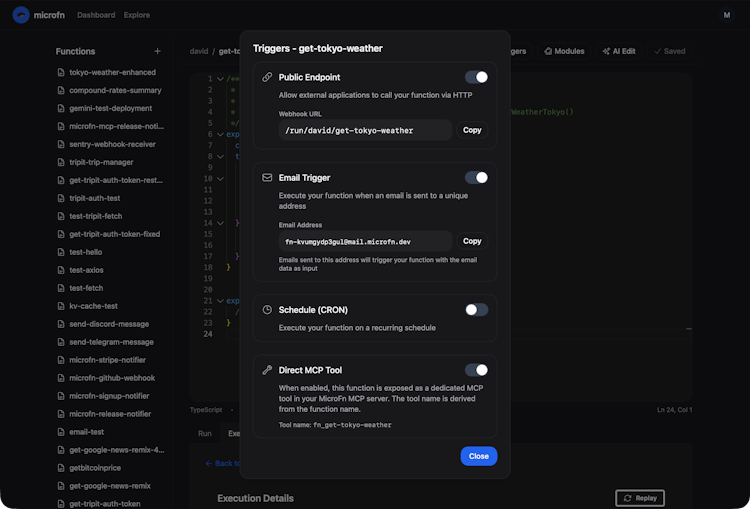Disable the Public Endpoint toggle
Screen dimensions: 750x509
(476, 77)
